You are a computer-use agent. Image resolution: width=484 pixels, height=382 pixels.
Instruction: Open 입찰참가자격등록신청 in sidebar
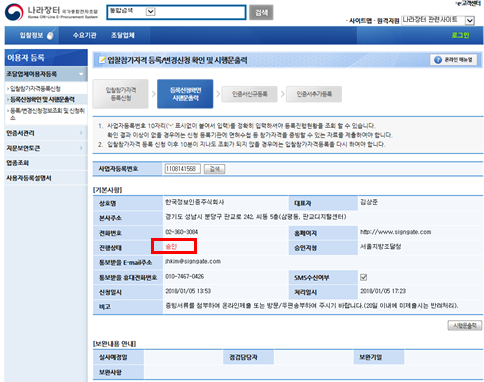tap(35, 89)
